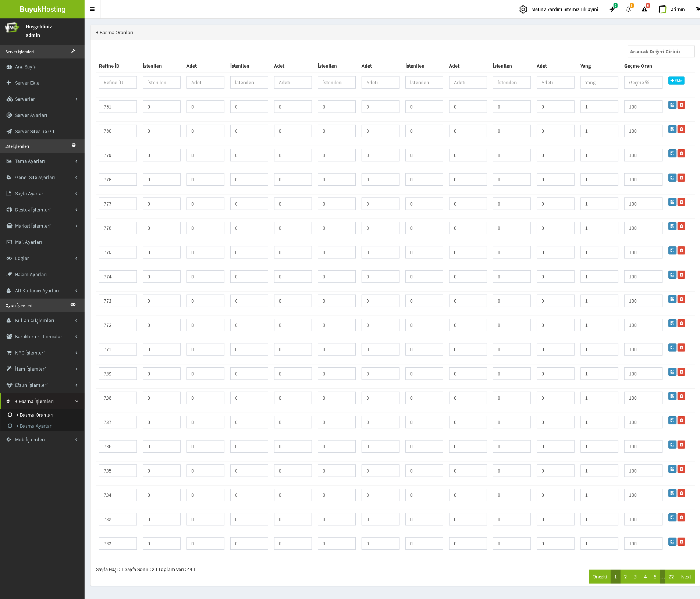This screenshot has width=700, height=599.
Task: Go to Next page in pagination
Action: pos(686,577)
